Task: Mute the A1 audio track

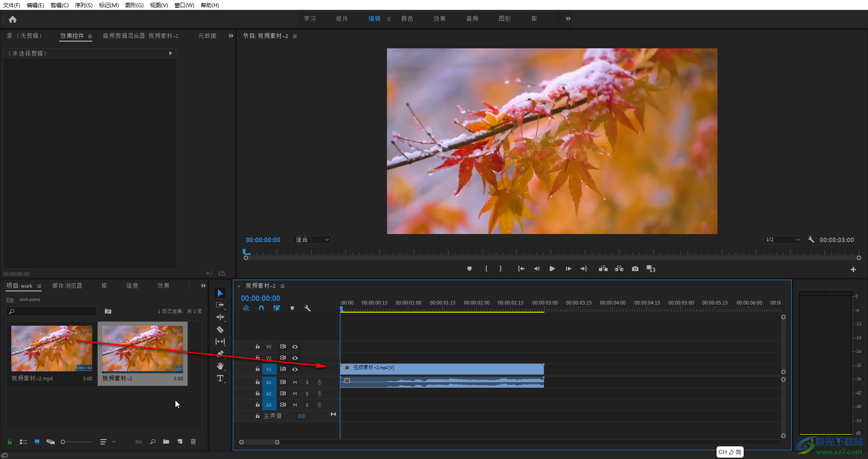Action: (x=295, y=382)
